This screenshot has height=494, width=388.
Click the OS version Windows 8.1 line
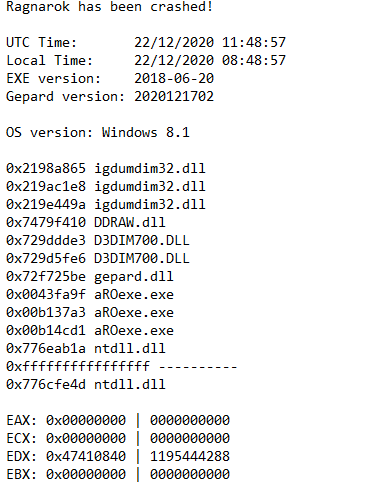98,132
